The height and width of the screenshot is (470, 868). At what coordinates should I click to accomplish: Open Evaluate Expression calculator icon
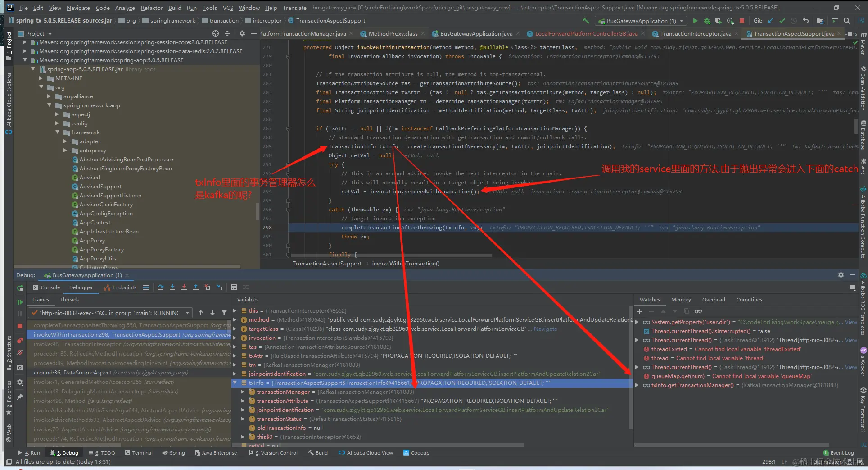click(234, 287)
